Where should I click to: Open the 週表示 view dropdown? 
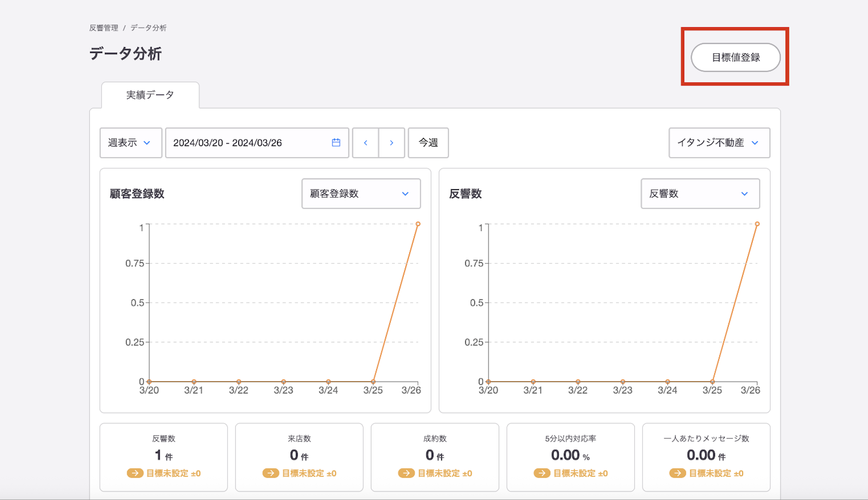131,143
